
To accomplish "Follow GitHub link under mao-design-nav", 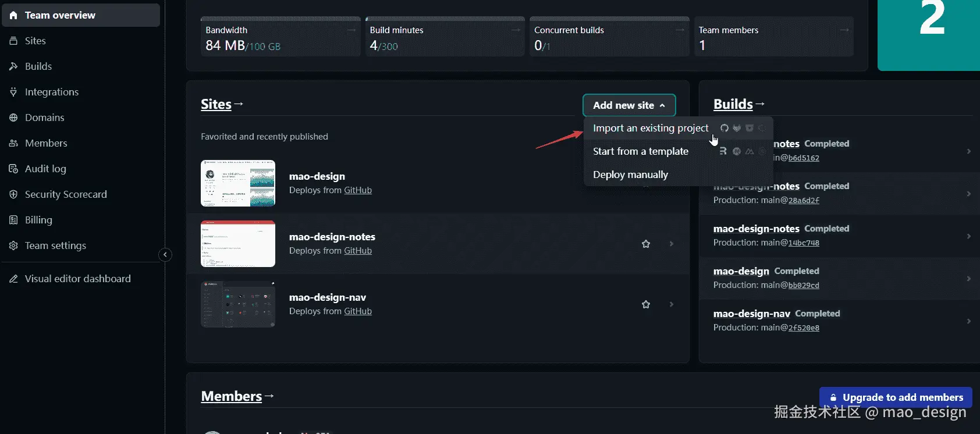I will (x=358, y=311).
